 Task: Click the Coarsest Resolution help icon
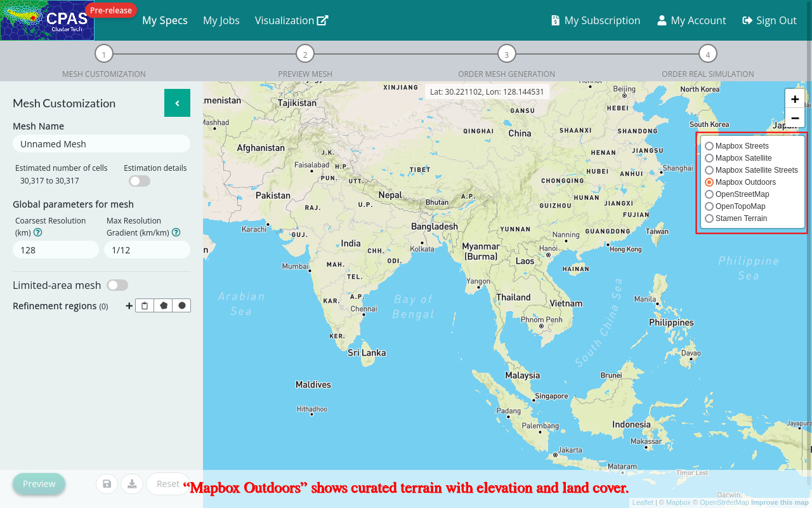click(x=38, y=232)
